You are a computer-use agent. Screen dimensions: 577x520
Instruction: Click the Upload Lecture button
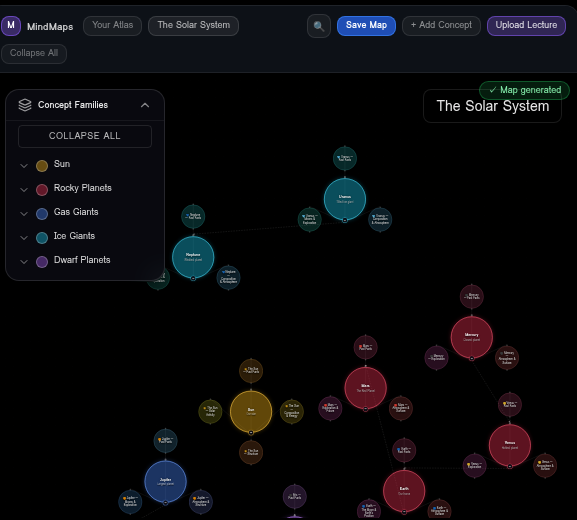click(x=526, y=25)
